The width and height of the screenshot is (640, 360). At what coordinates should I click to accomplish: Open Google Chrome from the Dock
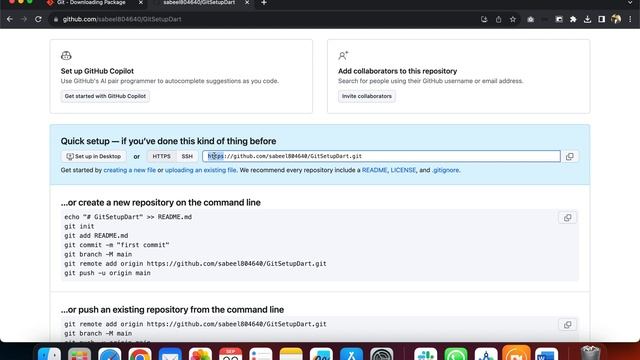click(x=140, y=354)
